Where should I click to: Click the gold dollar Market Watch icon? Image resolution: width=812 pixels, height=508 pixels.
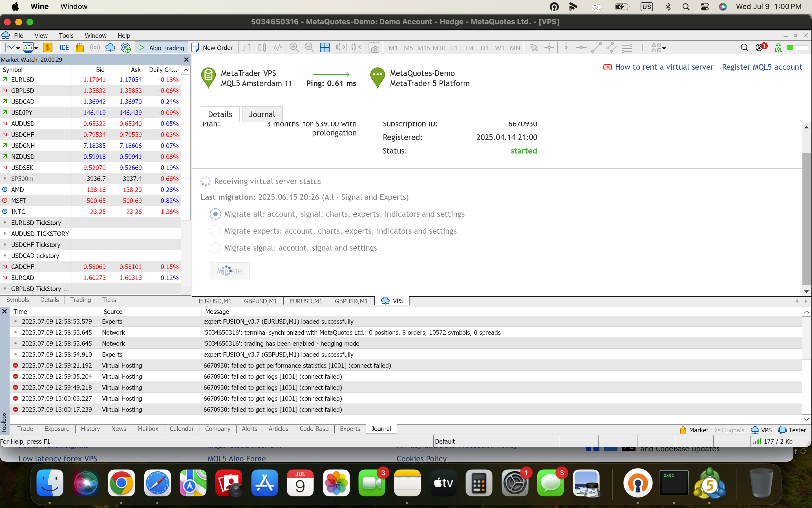48,48
